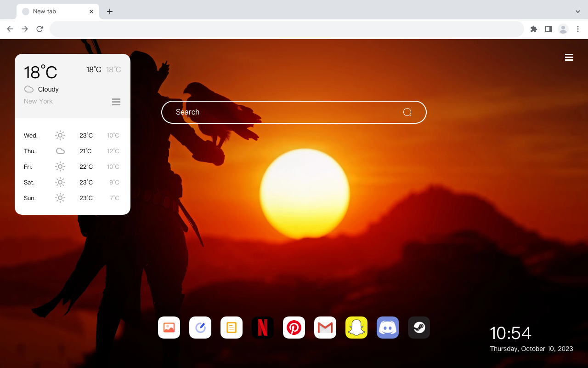Select the Sat. forecast day label
The width and height of the screenshot is (588, 368).
click(x=29, y=182)
